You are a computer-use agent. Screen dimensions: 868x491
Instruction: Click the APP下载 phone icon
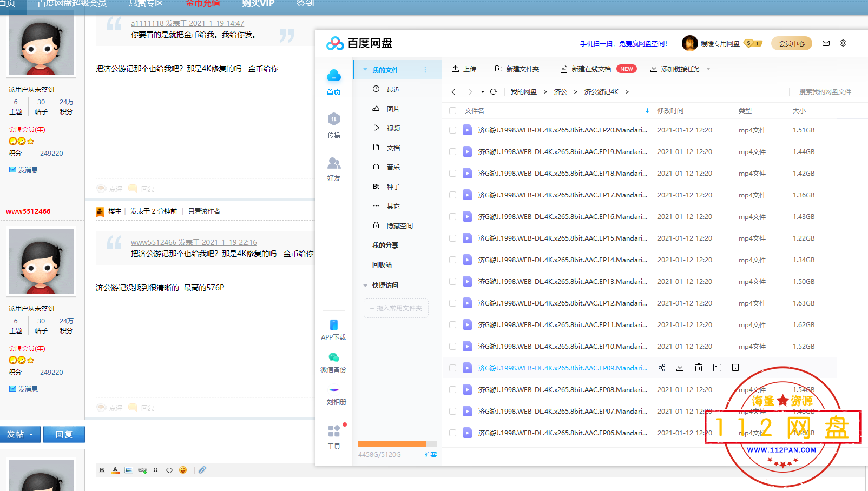click(x=334, y=325)
